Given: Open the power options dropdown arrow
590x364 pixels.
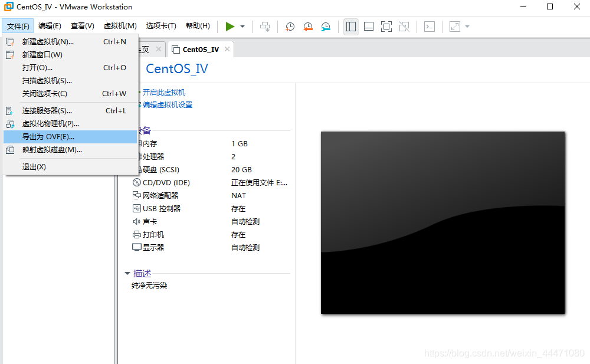Looking at the screenshot, I should [x=242, y=27].
